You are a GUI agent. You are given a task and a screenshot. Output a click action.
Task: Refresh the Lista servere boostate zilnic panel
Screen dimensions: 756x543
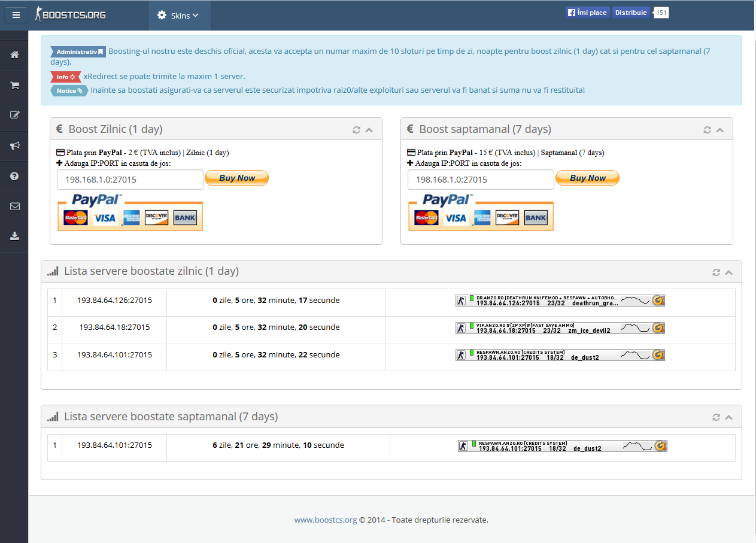716,272
